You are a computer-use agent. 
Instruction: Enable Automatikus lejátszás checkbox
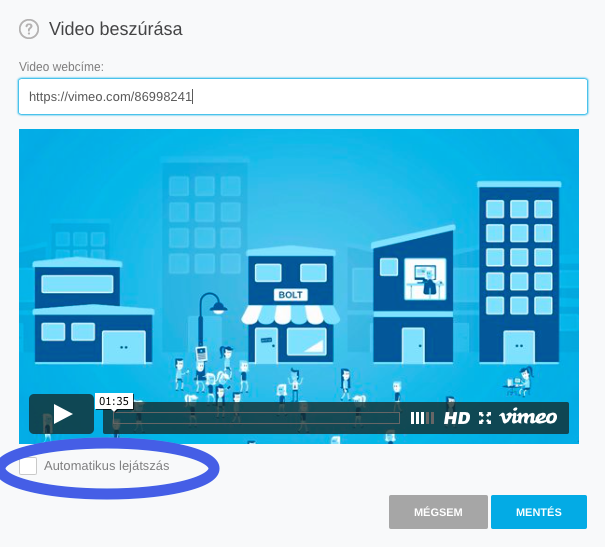click(x=28, y=466)
